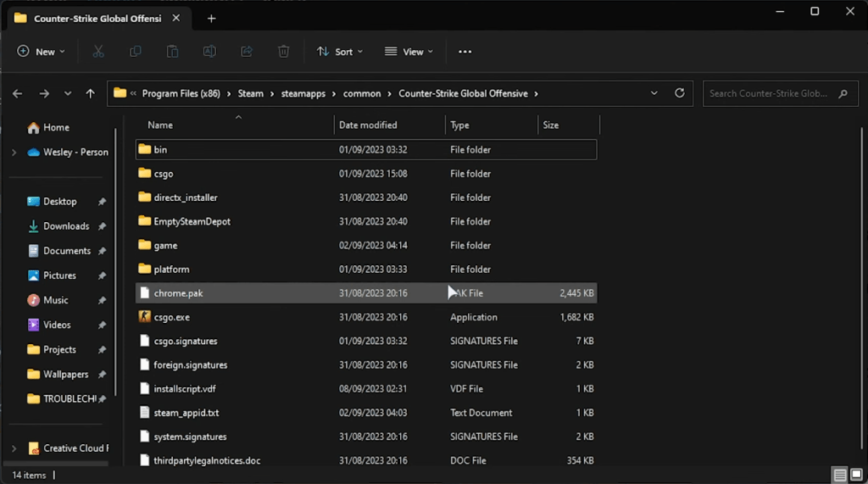This screenshot has width=868, height=484.
Task: Select the Counter-Strike Global Offensive tab
Action: click(97, 19)
